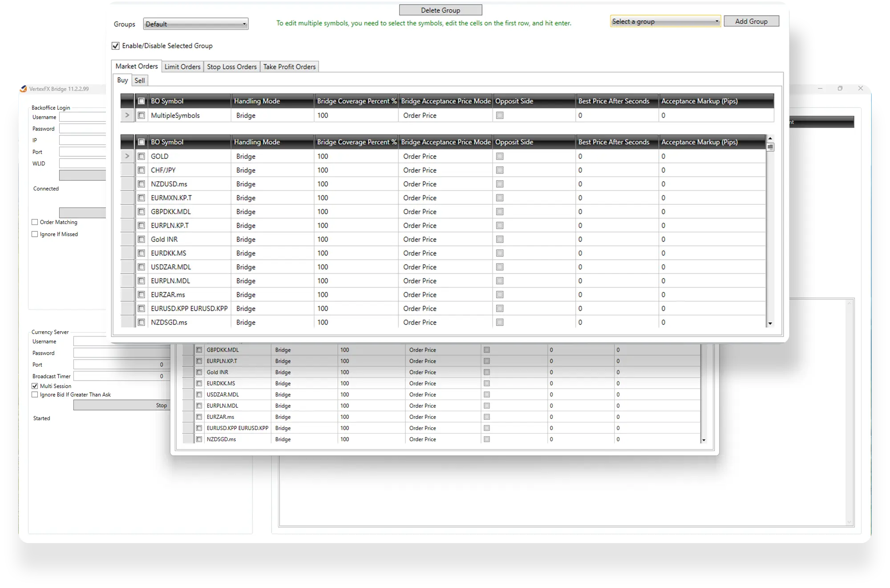Check the CHF/JPY row checkbox
The width and height of the screenshot is (890, 588).
coord(142,170)
